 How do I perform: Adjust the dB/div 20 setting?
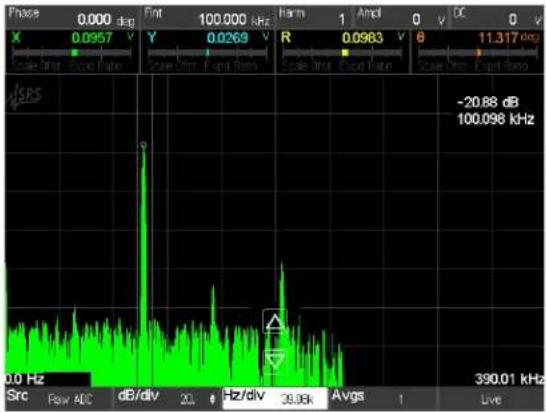167,398
